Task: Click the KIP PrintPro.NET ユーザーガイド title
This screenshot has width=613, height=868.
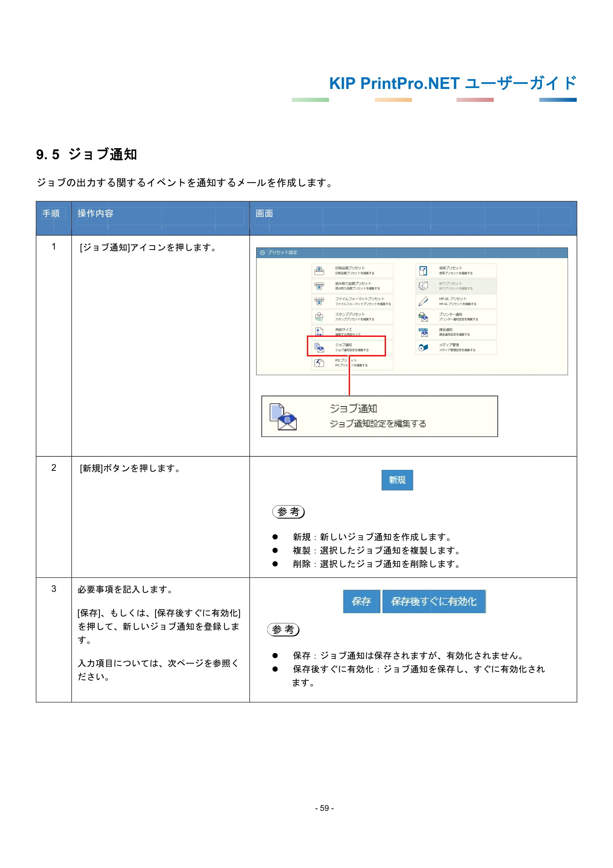Action: point(453,83)
